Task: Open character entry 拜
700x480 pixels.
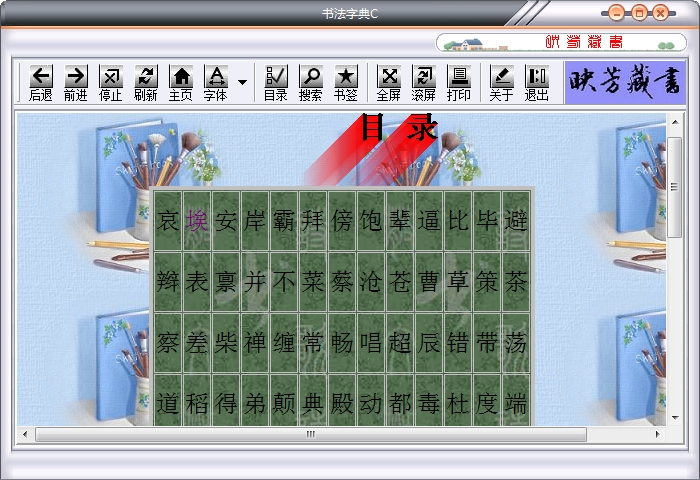Action: tap(313, 221)
